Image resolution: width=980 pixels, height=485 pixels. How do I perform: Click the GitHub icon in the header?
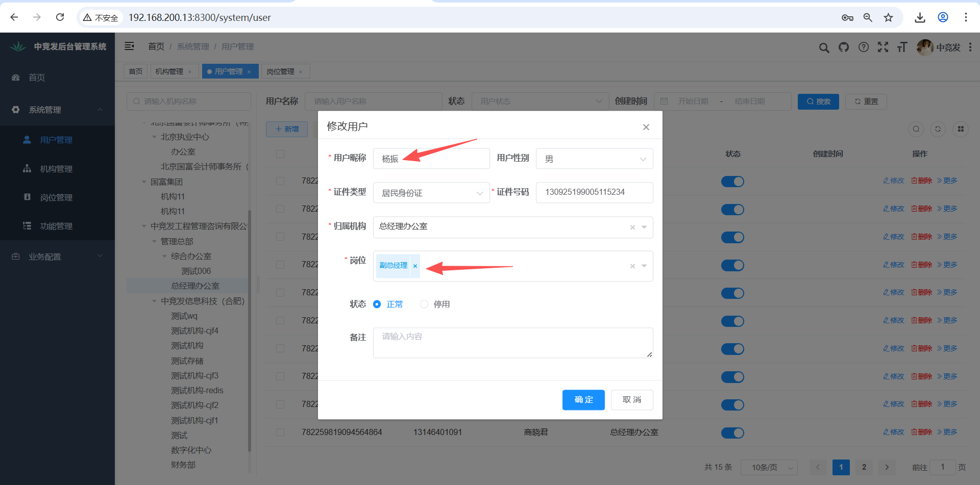[844, 47]
